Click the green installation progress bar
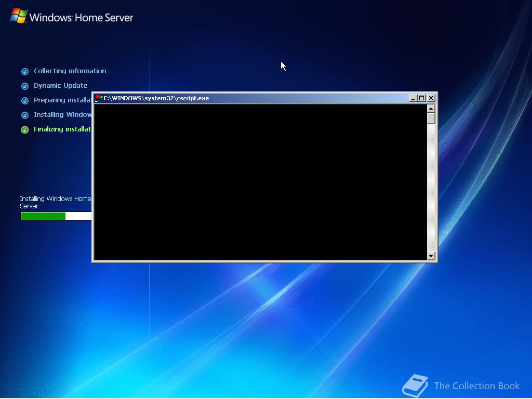Viewport: 532px width, 399px height. tap(56, 216)
